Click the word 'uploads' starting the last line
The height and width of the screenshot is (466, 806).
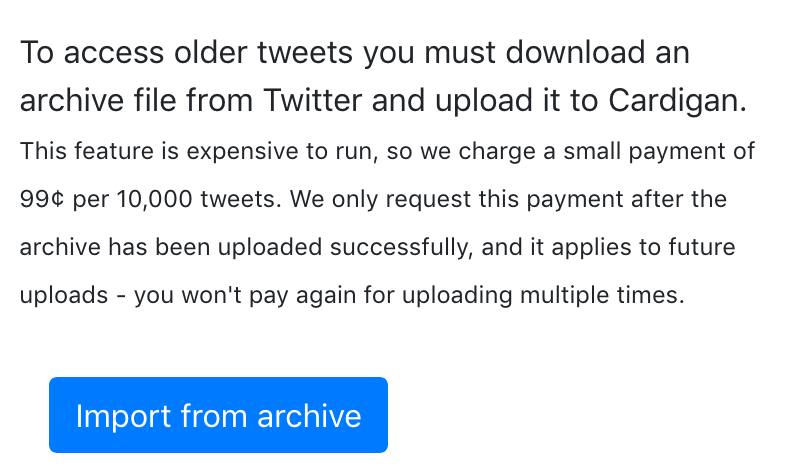pyautogui.click(x=64, y=295)
